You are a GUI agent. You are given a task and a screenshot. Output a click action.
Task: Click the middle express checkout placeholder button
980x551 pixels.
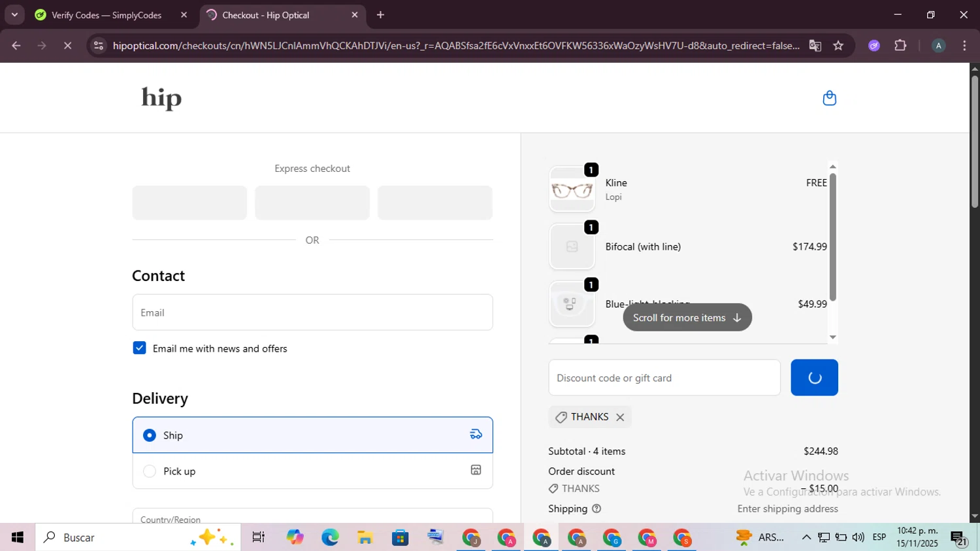coord(312,203)
